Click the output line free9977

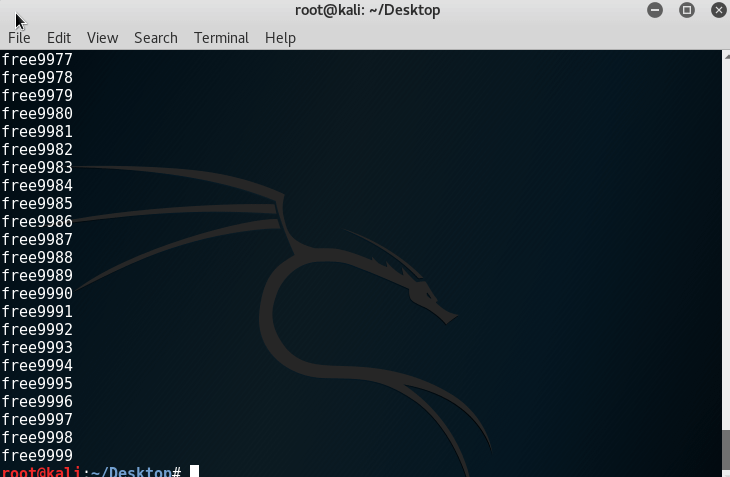(x=37, y=60)
